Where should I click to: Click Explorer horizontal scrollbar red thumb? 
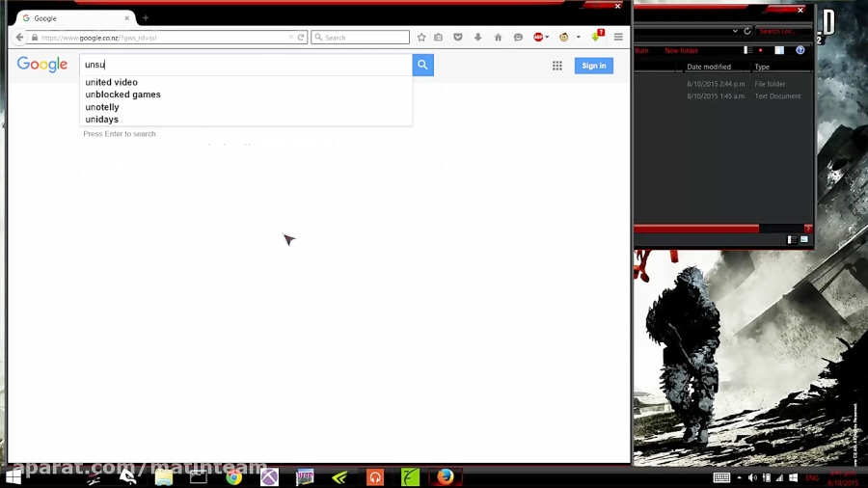[696, 229]
